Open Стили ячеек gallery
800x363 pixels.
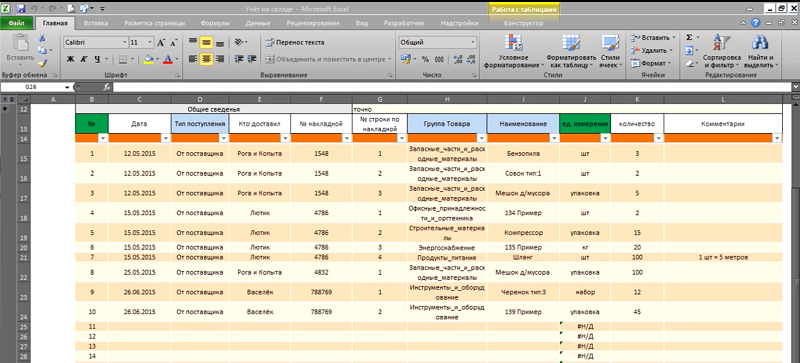coord(610,51)
